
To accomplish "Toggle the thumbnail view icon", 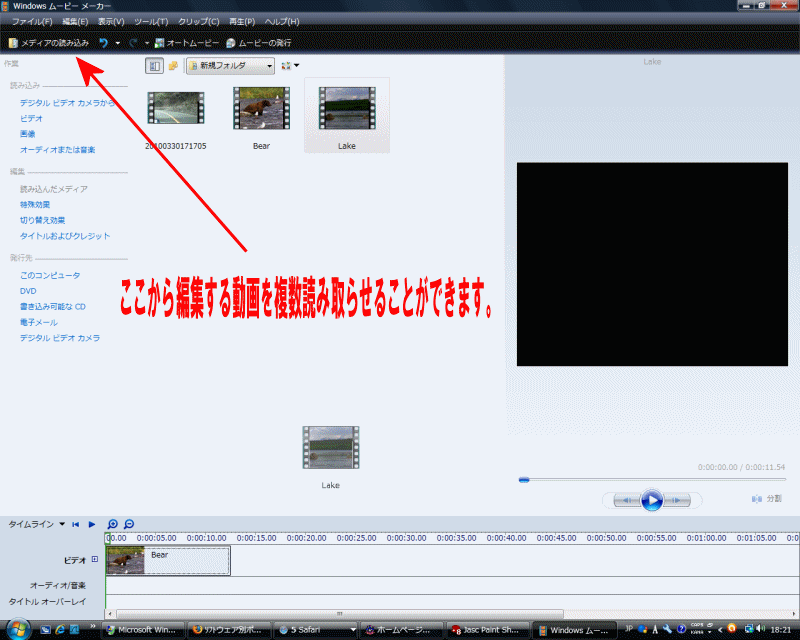I will click(x=155, y=65).
